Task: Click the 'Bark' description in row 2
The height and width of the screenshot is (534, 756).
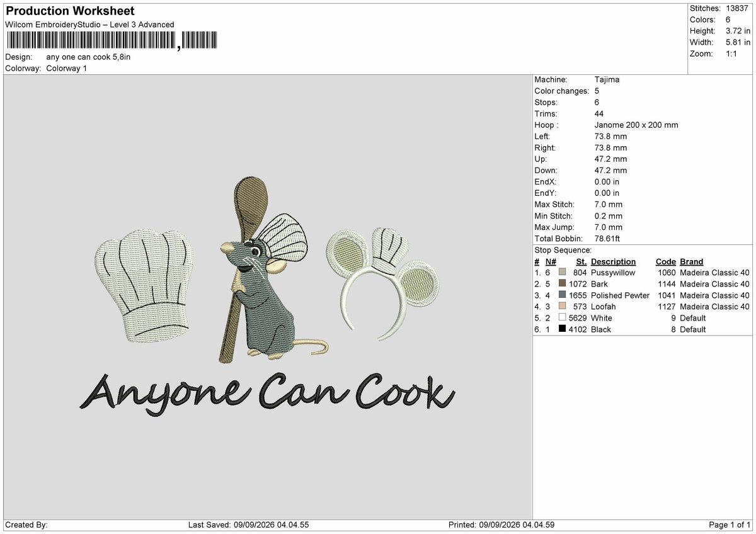Action: click(599, 284)
